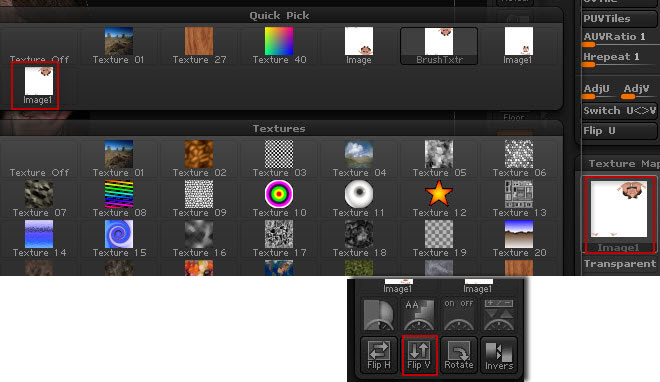Select Texture Off in Quick Pick
Screen dimensions: 660x382
pyautogui.click(x=39, y=46)
